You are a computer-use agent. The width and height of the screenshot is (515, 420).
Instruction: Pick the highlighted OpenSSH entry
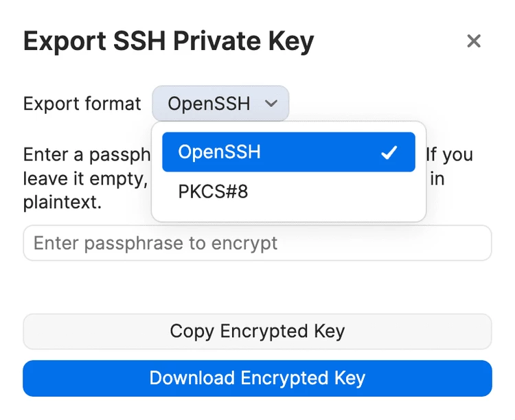[288, 152]
